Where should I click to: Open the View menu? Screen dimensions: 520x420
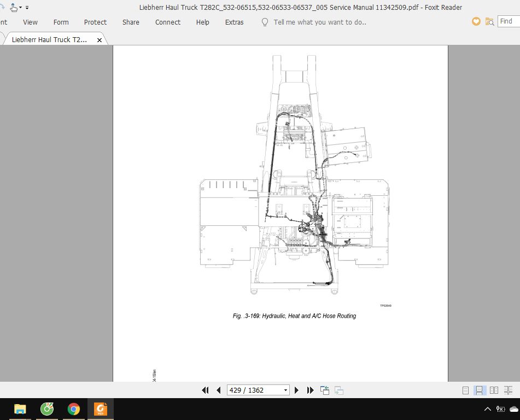pyautogui.click(x=30, y=22)
